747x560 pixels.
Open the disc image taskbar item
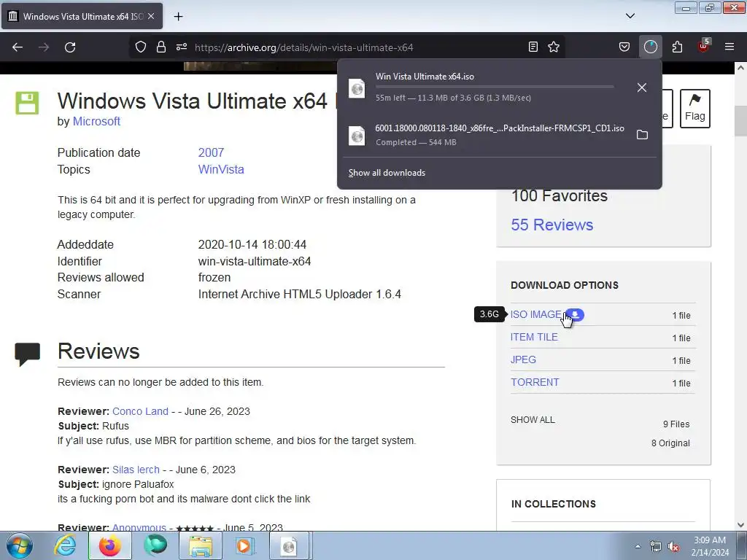[290, 545]
